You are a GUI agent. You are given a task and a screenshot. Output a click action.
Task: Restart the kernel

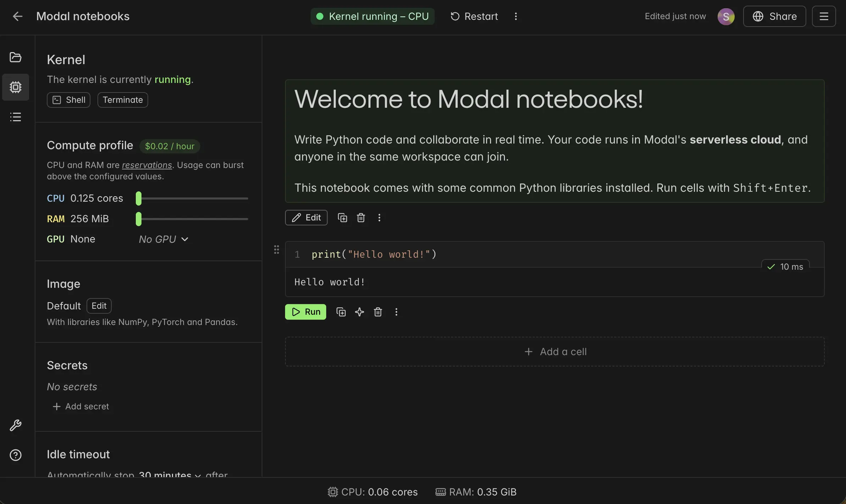pyautogui.click(x=474, y=16)
